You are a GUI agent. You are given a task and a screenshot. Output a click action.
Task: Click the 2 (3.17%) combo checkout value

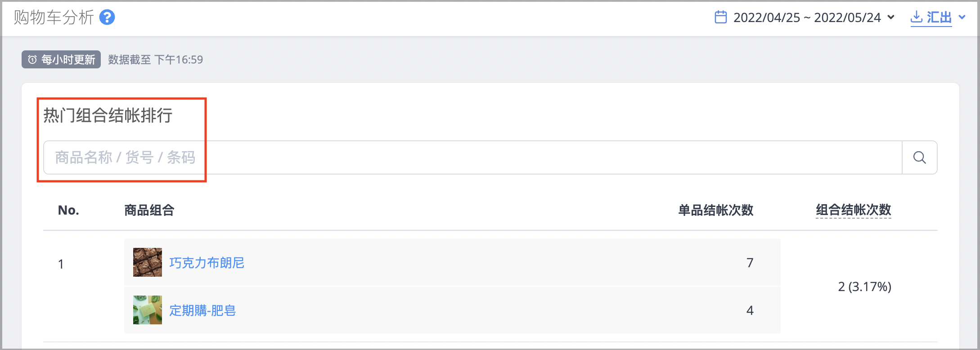coord(865,287)
